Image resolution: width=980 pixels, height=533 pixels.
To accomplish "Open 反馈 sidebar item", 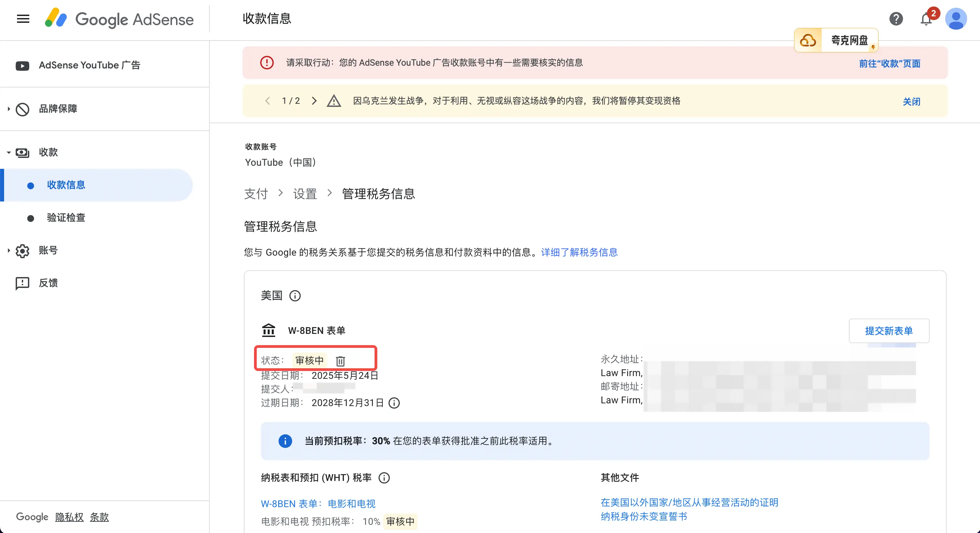I will [48, 283].
